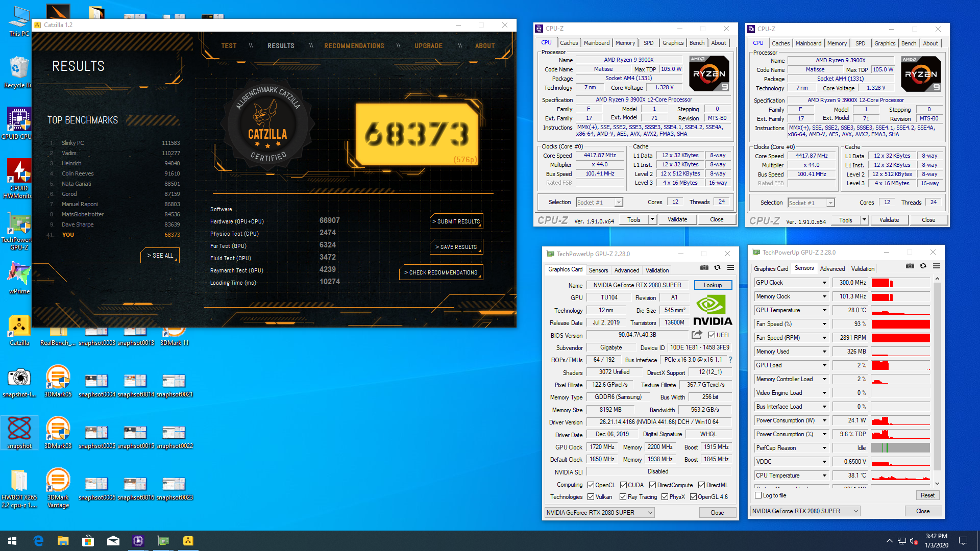Click BIOS share/export icon in GPU-Z
The width and height of the screenshot is (980, 551).
(697, 335)
